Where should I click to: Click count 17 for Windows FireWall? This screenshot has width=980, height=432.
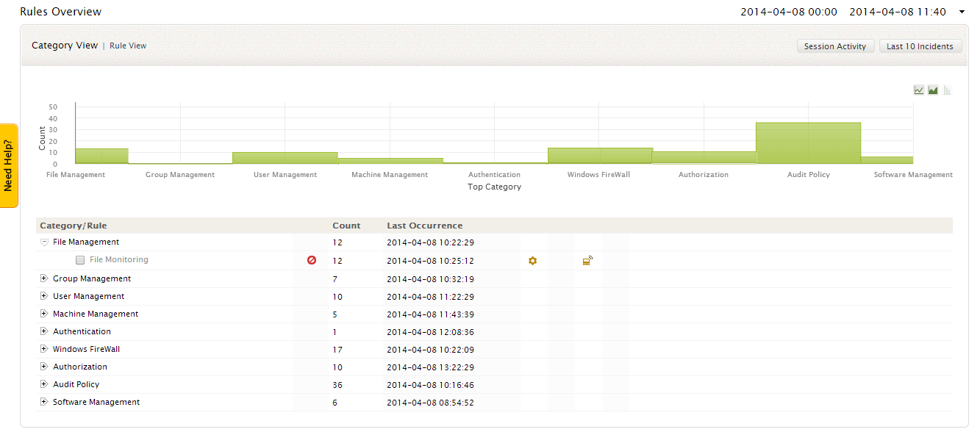coord(337,350)
